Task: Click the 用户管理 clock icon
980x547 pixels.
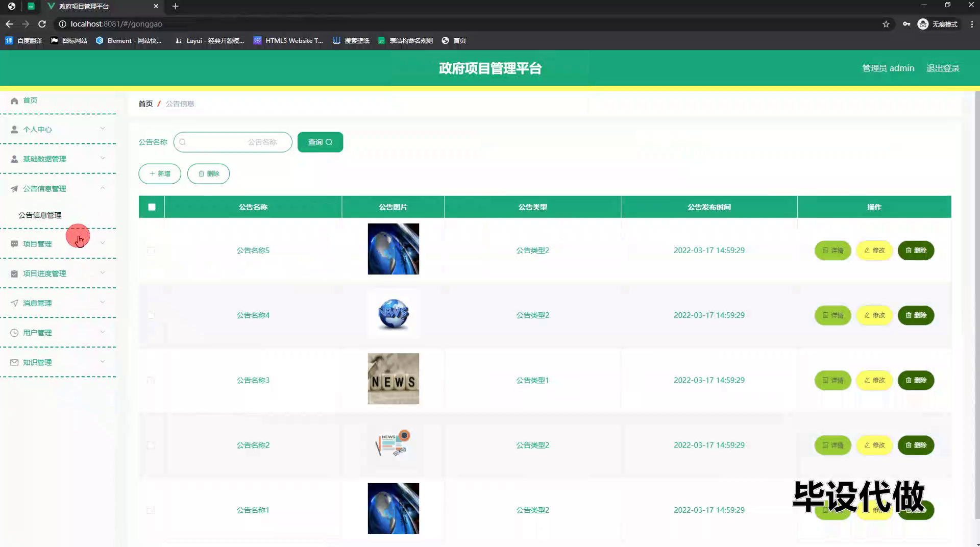Action: coord(14,333)
